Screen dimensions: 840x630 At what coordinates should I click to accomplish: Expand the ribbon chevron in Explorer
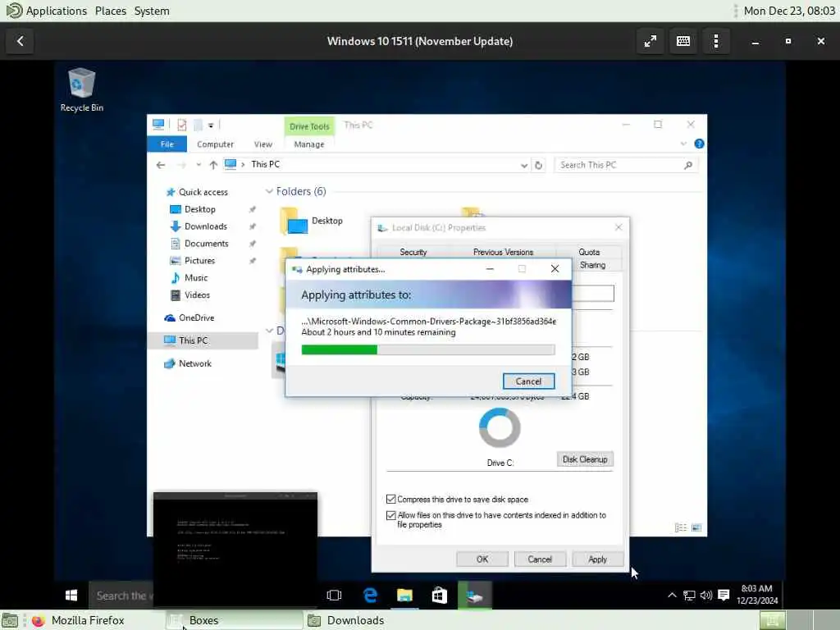683,144
